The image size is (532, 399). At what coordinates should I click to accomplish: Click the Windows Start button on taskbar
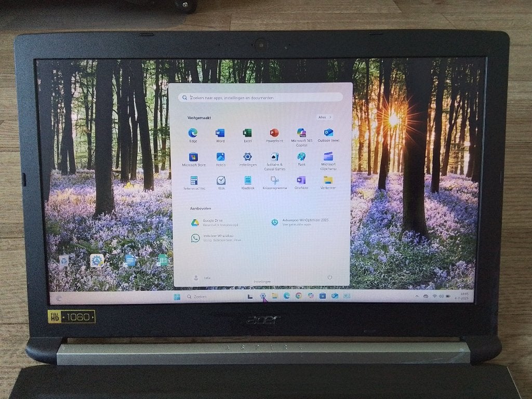(177, 297)
